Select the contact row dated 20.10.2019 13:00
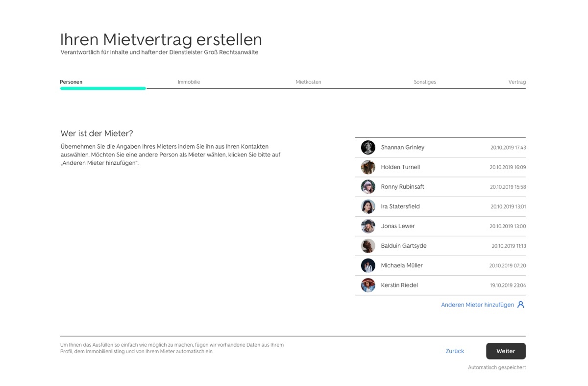 pos(440,226)
